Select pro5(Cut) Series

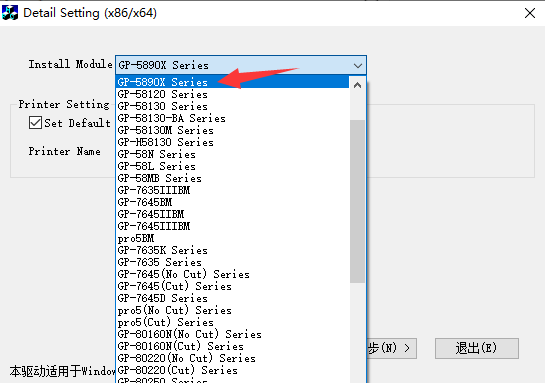point(233,322)
